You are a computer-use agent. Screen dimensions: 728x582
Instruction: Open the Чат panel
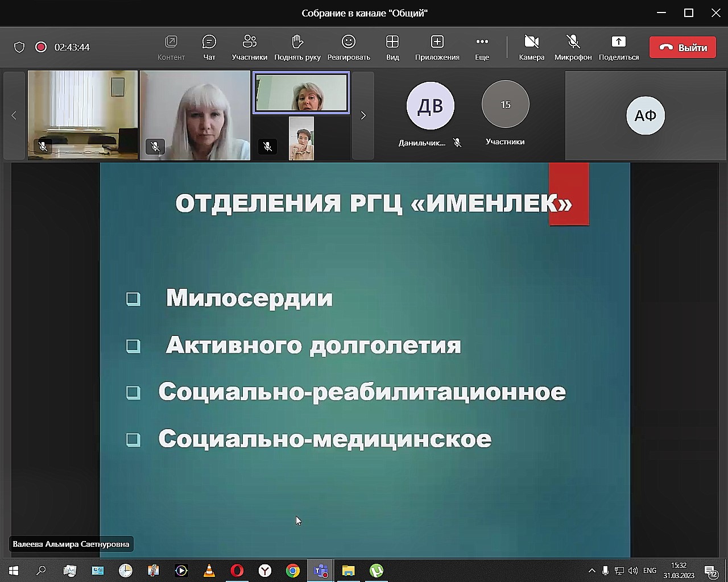click(209, 48)
